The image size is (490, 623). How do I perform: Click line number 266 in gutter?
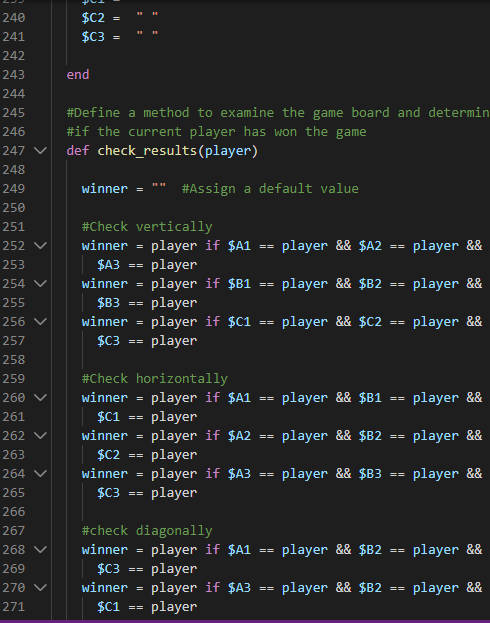tap(14, 511)
